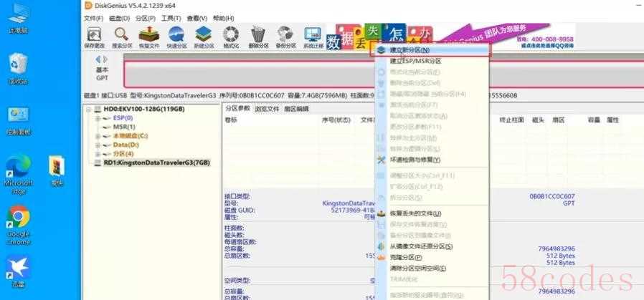Go to previous disk with left arrow
Image resolution: width=644 pixels, height=300 pixels.
coord(98,59)
